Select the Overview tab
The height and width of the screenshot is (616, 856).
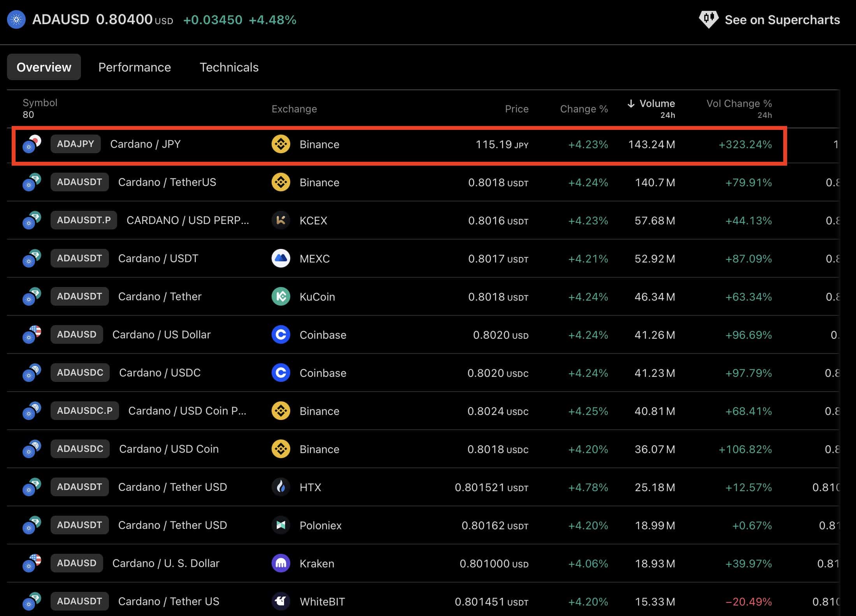click(x=44, y=67)
